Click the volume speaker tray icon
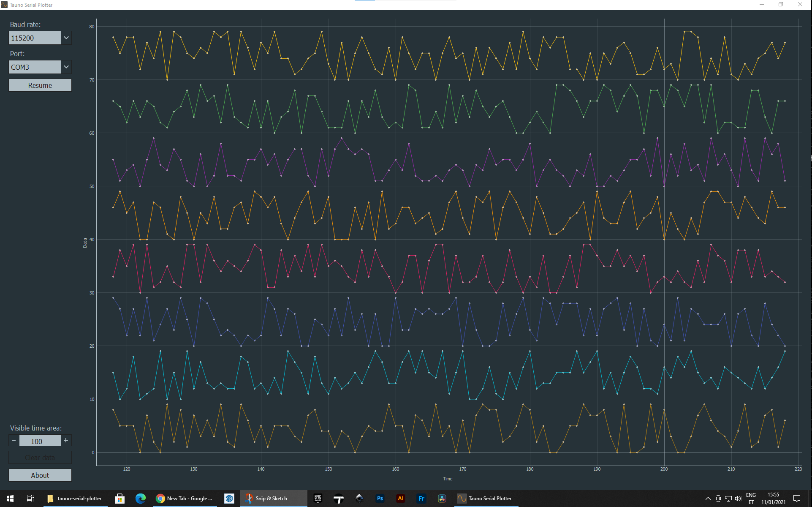The width and height of the screenshot is (812, 507). coord(738,499)
